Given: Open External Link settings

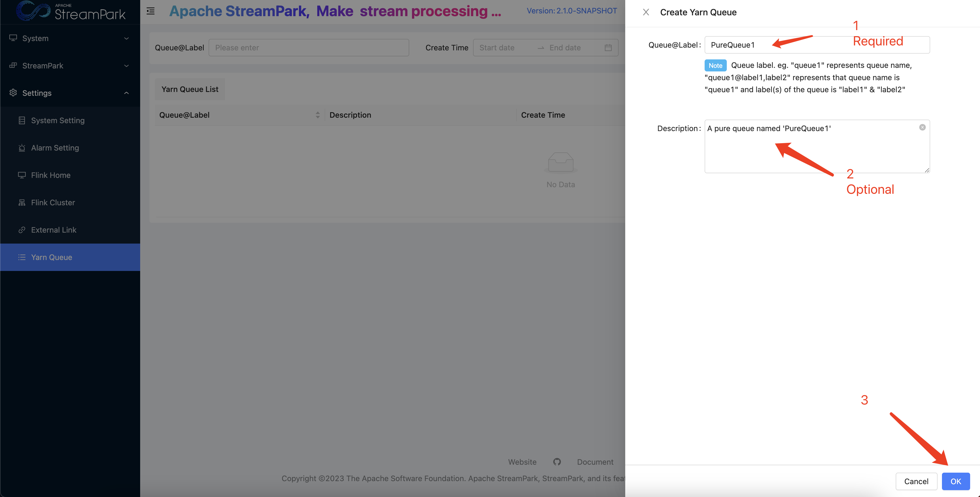Looking at the screenshot, I should coord(54,230).
